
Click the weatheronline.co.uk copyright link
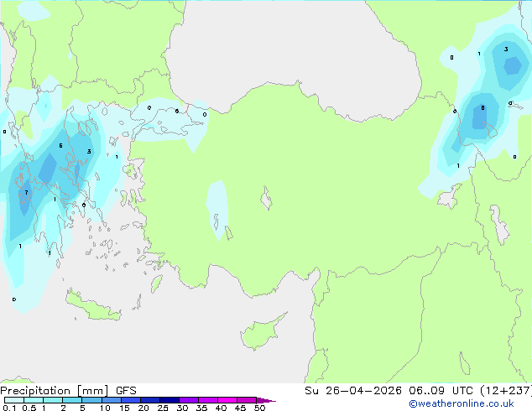pyautogui.click(x=462, y=403)
